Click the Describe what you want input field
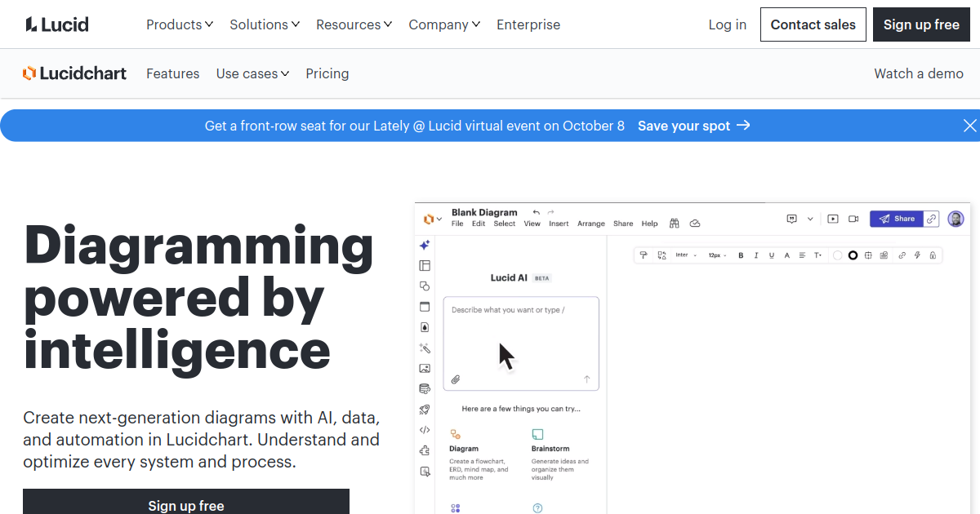This screenshot has height=514, width=980. click(x=521, y=343)
